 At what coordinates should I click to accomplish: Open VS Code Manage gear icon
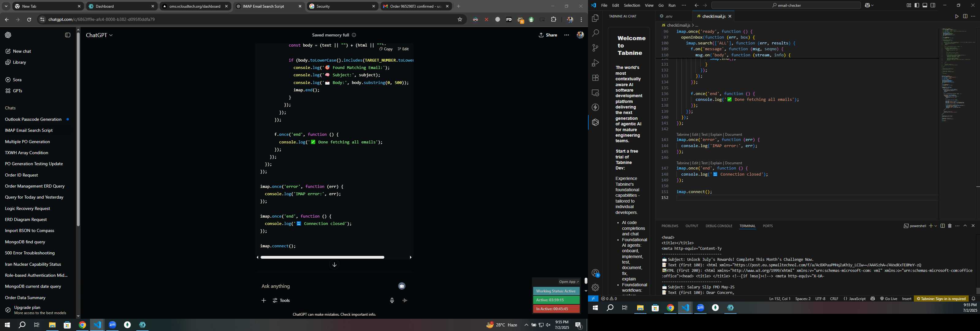595,287
